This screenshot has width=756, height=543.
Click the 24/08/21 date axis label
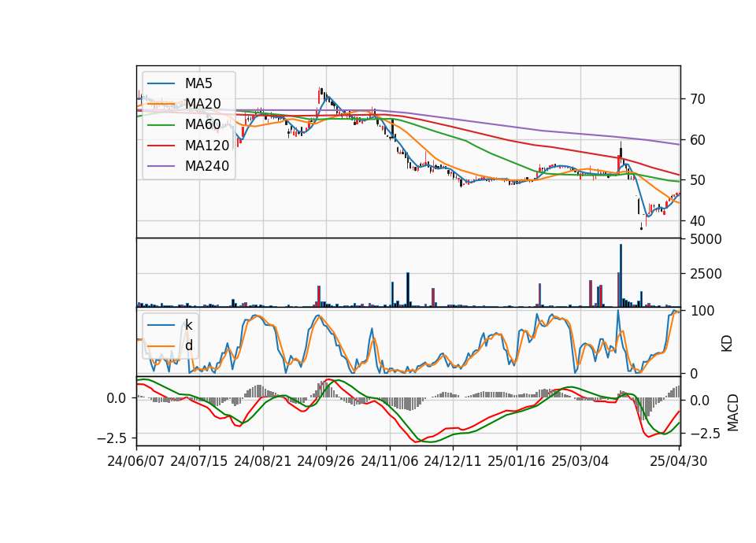[x=263, y=461]
